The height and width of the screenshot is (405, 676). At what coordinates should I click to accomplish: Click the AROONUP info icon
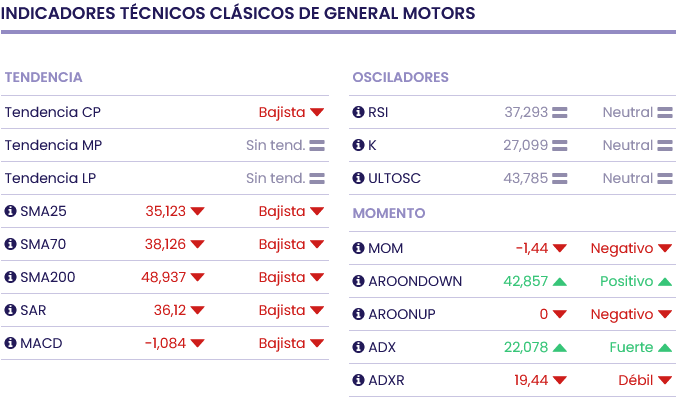[x=359, y=314]
